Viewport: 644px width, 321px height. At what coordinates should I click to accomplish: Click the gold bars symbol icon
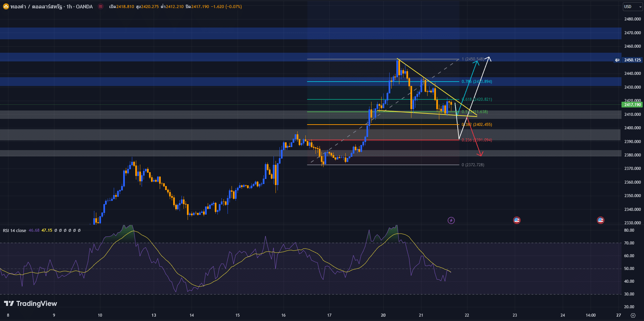click(6, 6)
